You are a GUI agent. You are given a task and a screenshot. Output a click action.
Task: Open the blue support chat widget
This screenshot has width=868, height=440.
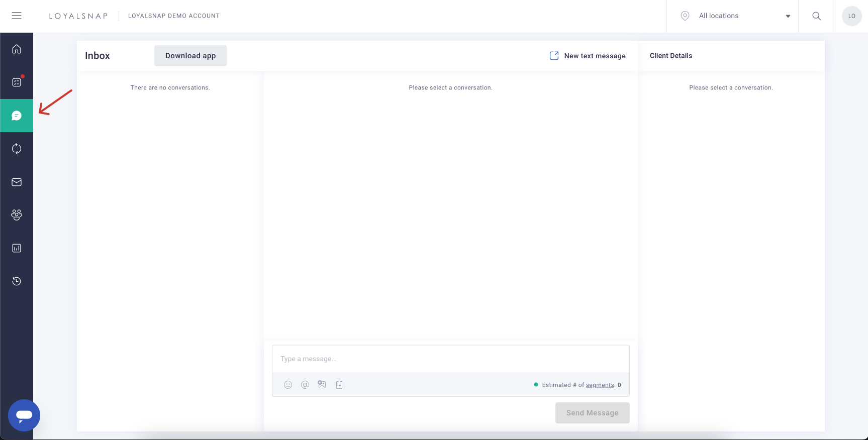click(24, 415)
